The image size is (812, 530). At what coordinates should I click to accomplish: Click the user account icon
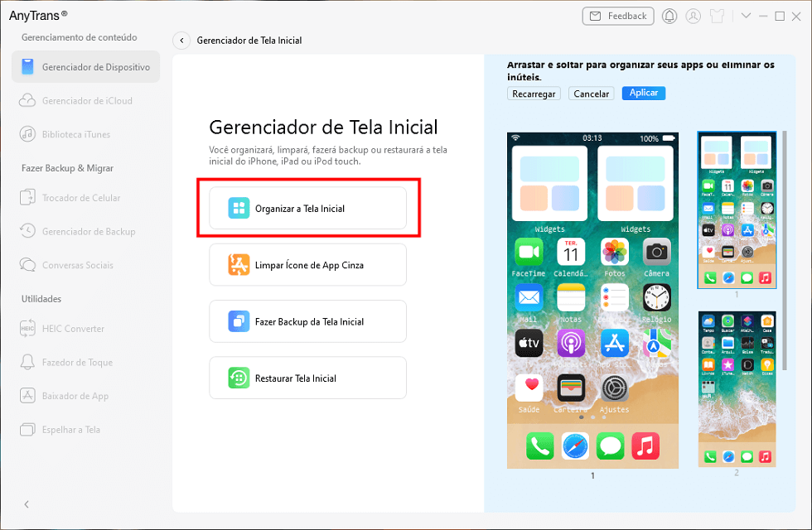click(693, 16)
